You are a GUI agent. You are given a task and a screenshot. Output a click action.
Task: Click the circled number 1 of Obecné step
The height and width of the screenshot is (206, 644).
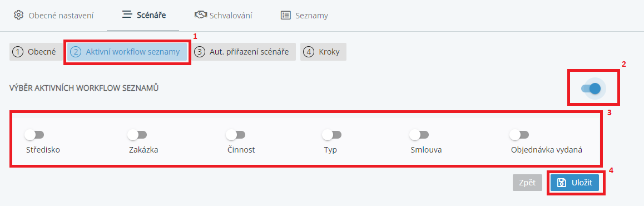point(18,52)
